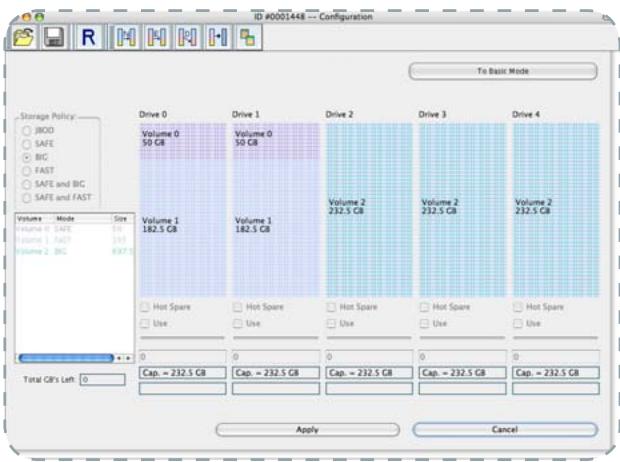Click the empty field below Drive 3 capacity
Viewport: 620px width, 462px height.
pyautogui.click(x=463, y=389)
